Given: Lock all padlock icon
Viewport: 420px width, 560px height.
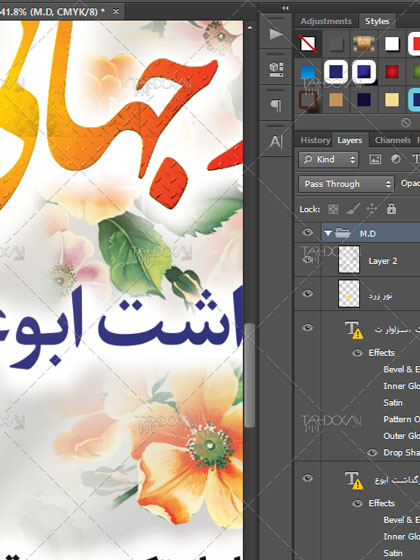Looking at the screenshot, I should click(x=391, y=208).
